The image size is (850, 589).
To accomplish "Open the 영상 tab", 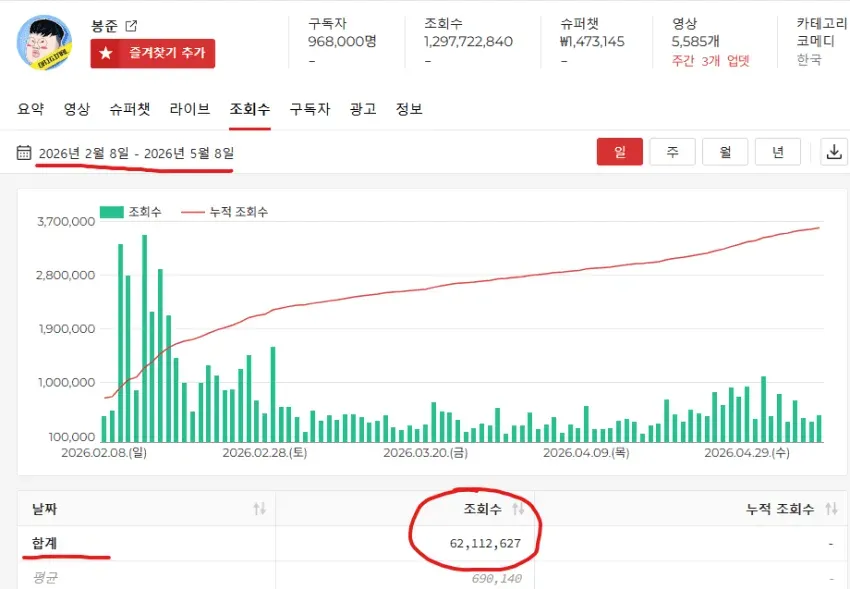I will (x=76, y=109).
